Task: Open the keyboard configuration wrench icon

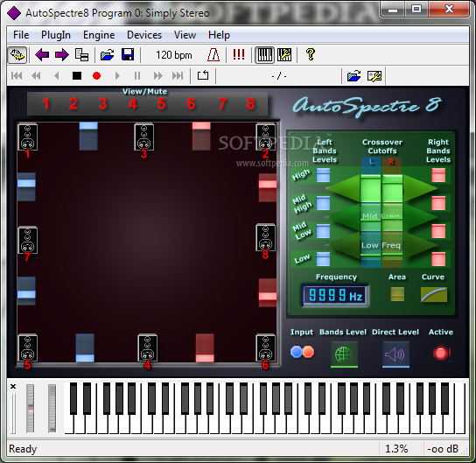Action: (x=284, y=55)
